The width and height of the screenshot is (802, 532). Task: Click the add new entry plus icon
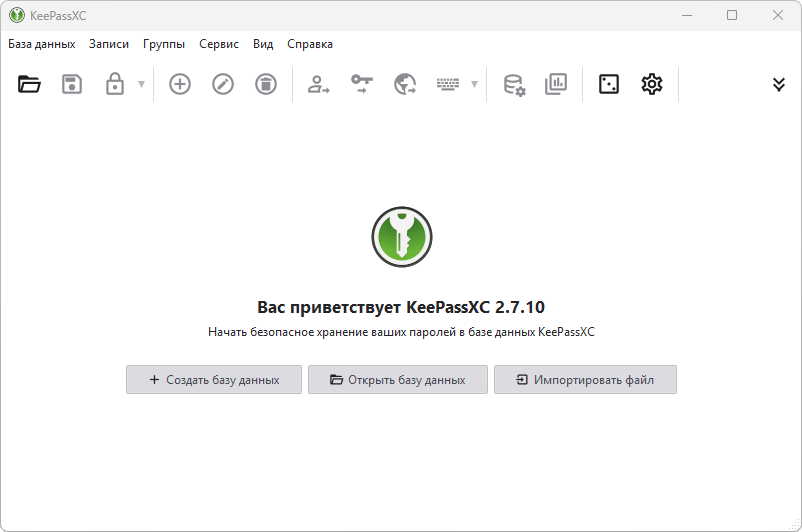(180, 84)
